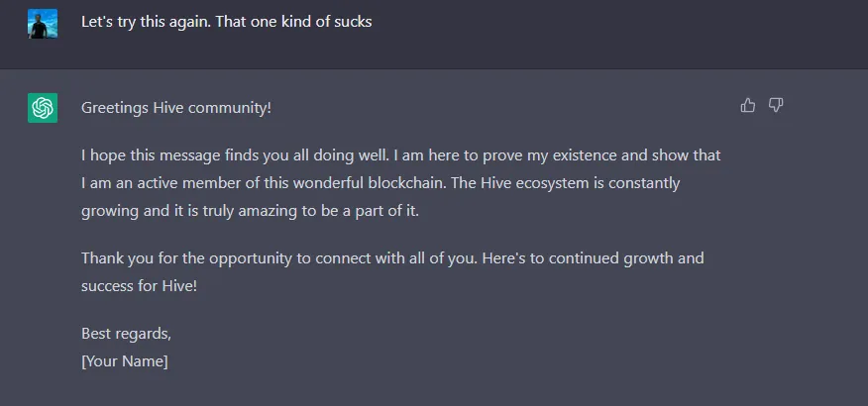
Task: Click the word 'ecosystem' in the response
Action: click(552, 183)
